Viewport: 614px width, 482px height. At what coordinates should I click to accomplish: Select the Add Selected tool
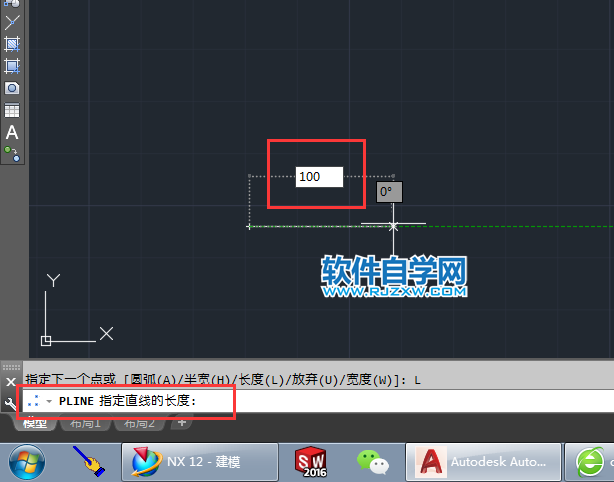12,154
